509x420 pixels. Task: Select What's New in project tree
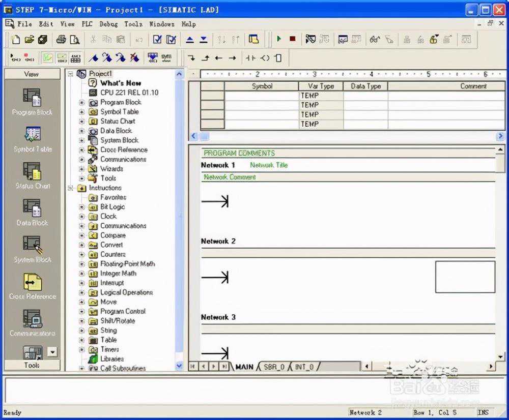coord(120,83)
